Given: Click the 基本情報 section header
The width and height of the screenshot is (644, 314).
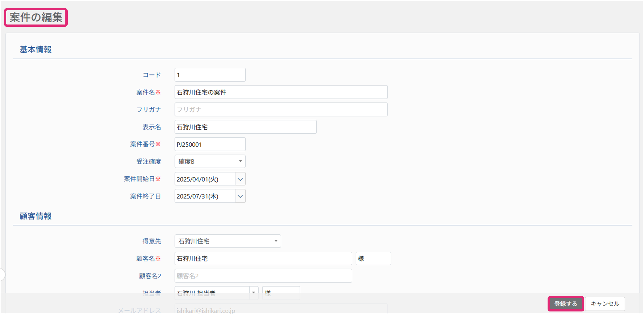Looking at the screenshot, I should point(36,50).
